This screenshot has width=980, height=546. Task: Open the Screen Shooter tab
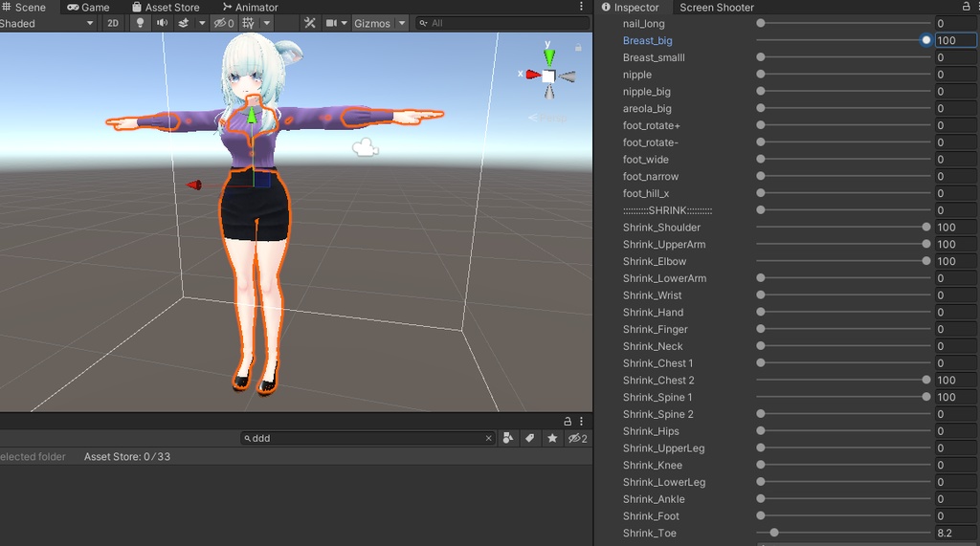716,7
